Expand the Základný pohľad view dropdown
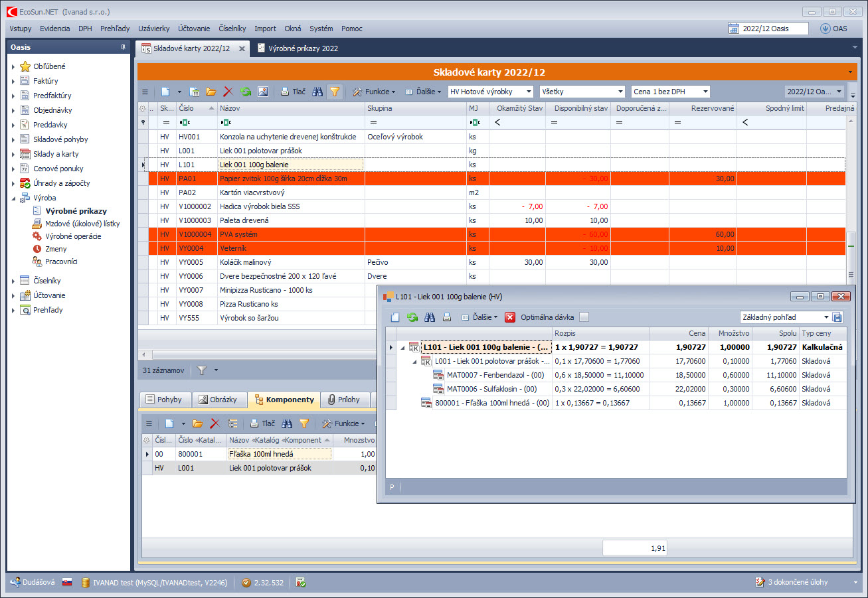 pyautogui.click(x=826, y=317)
